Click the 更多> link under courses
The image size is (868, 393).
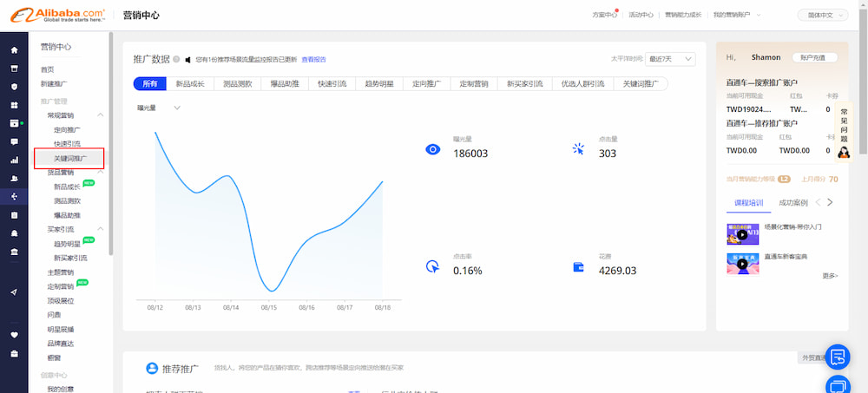point(830,275)
